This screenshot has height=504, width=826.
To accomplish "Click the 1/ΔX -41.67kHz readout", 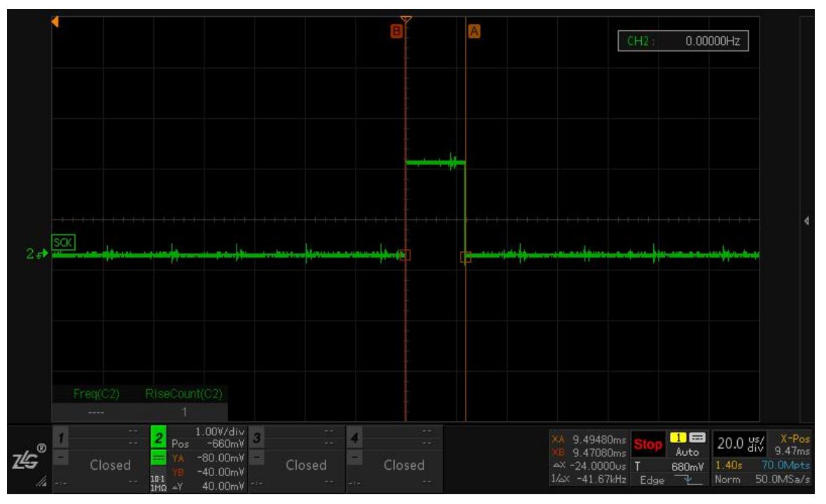I will pyautogui.click(x=589, y=479).
